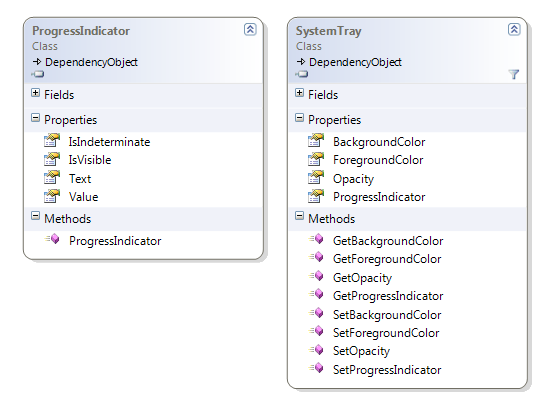Click the SetProgressIndicator method icon
Screen dimensions: 542x405
click(x=316, y=368)
